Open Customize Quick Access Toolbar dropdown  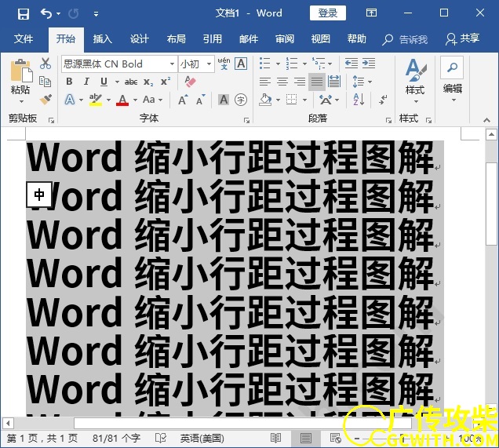pyautogui.click(x=96, y=14)
